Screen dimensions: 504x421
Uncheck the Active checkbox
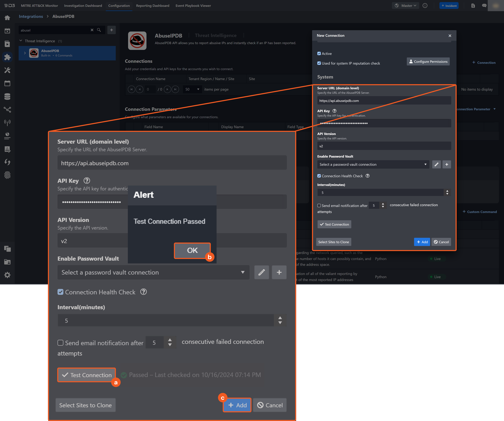(x=319, y=54)
